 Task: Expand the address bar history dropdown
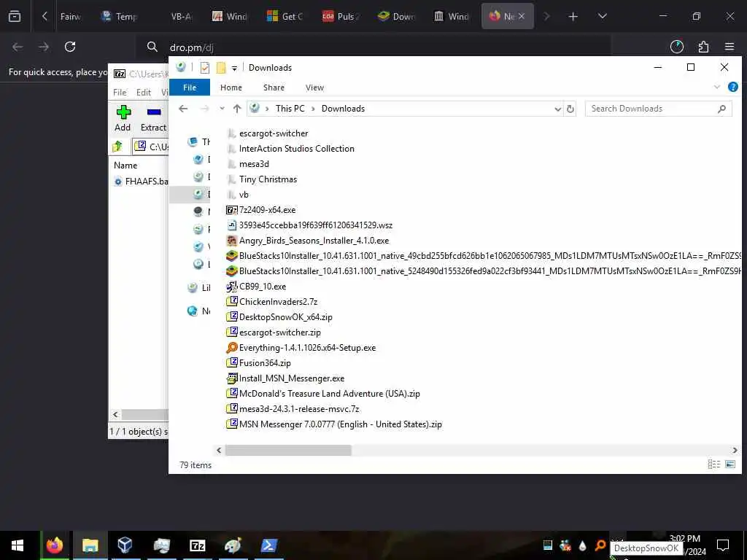(558, 109)
